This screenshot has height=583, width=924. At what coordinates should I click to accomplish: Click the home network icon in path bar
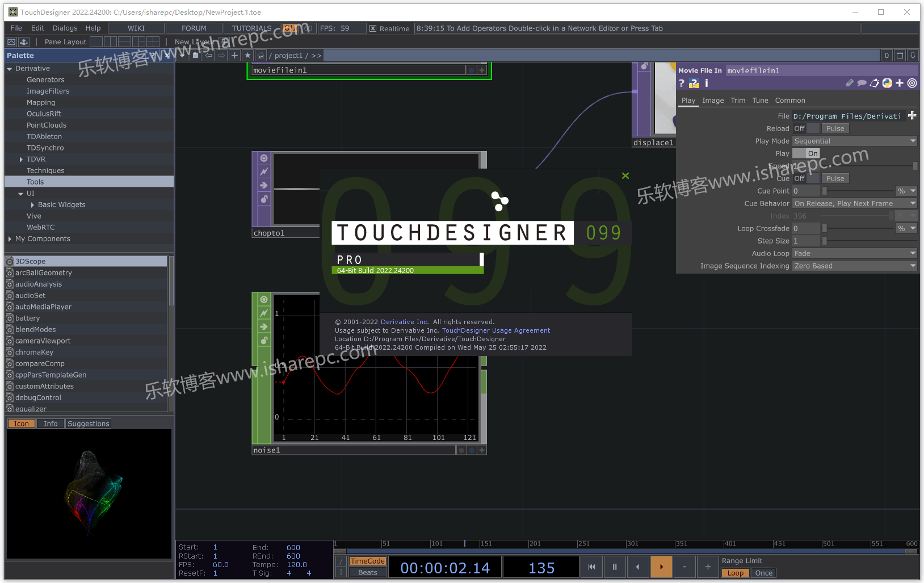[261, 55]
